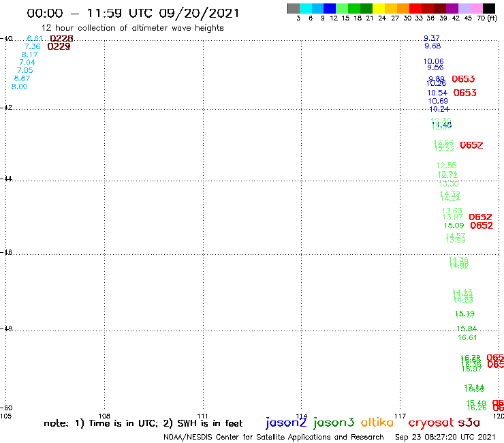Click subtitle '12 hour collection of altimeter wave heights'
This screenshot has width=504, height=443.
(132, 28)
